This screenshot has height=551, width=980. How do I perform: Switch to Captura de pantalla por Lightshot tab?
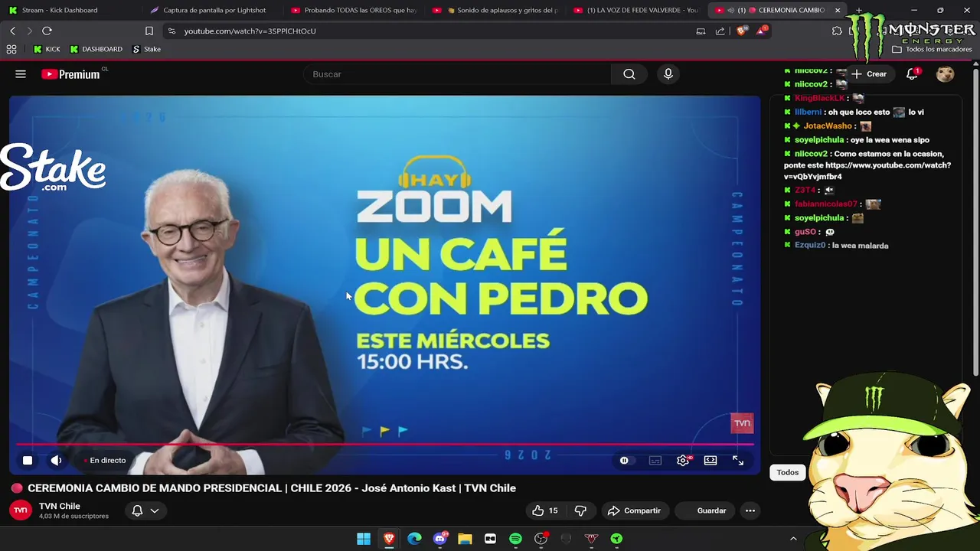(x=212, y=10)
